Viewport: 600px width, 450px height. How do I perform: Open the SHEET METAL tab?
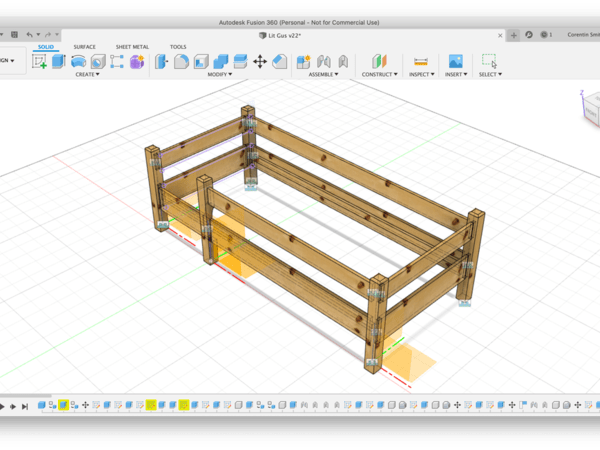[131, 47]
